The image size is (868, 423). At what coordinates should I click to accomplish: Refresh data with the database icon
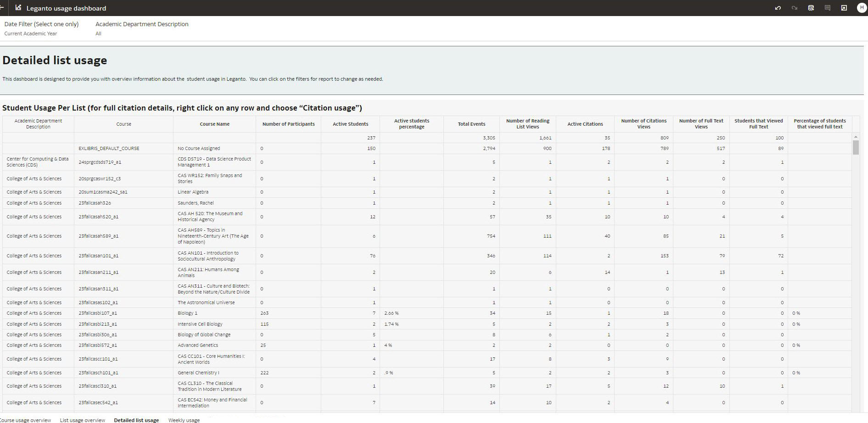(x=811, y=8)
